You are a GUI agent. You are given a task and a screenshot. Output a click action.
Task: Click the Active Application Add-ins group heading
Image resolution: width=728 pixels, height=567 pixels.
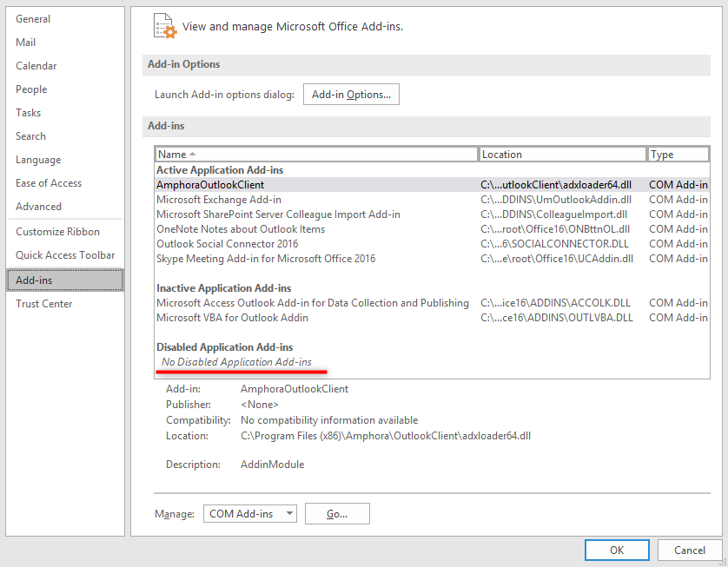pyautogui.click(x=220, y=170)
